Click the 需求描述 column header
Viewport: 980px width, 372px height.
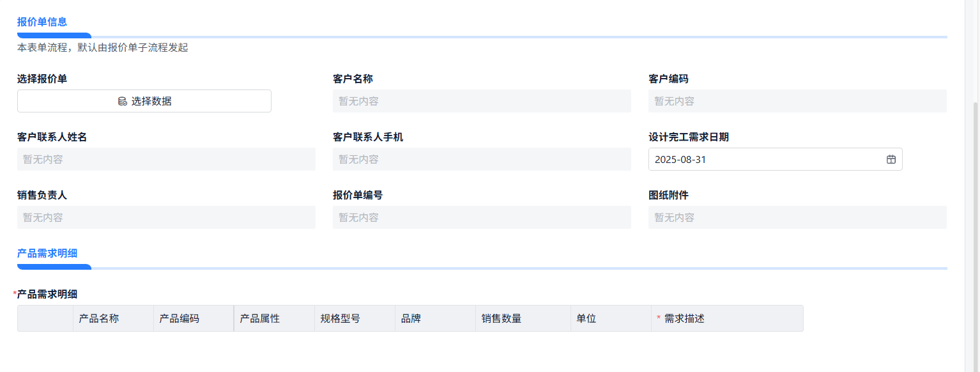727,318
